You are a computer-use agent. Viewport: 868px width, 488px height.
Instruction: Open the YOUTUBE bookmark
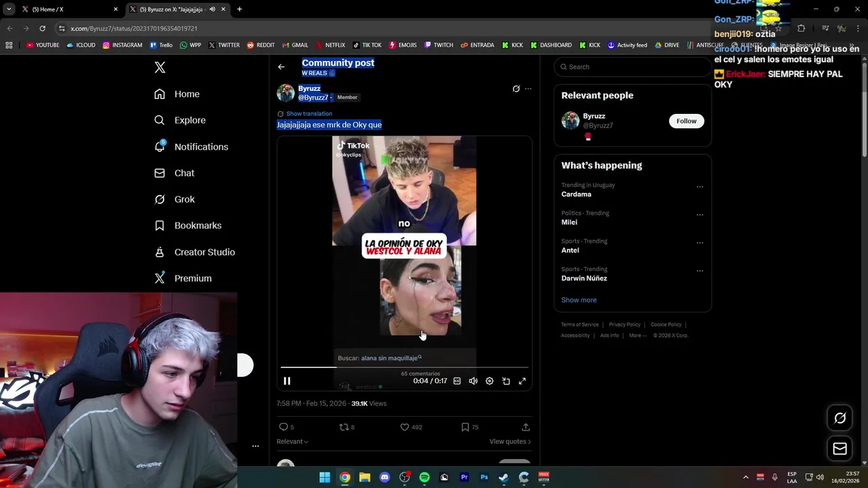tap(43, 45)
